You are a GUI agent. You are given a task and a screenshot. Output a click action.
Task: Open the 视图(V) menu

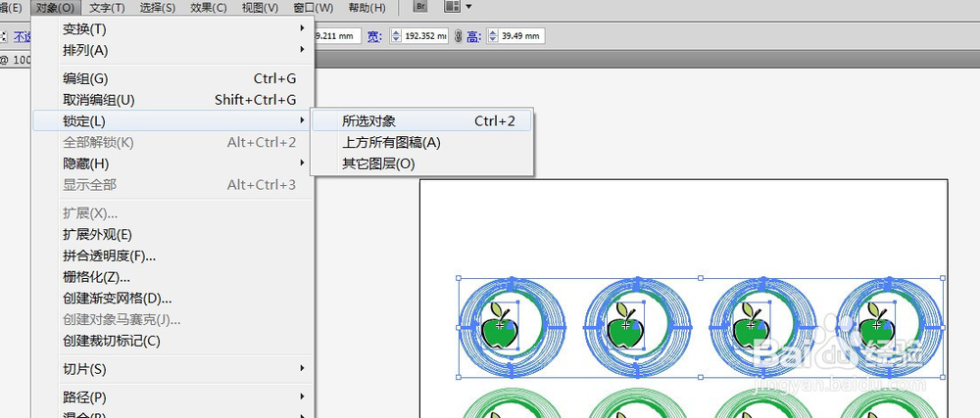[x=260, y=8]
